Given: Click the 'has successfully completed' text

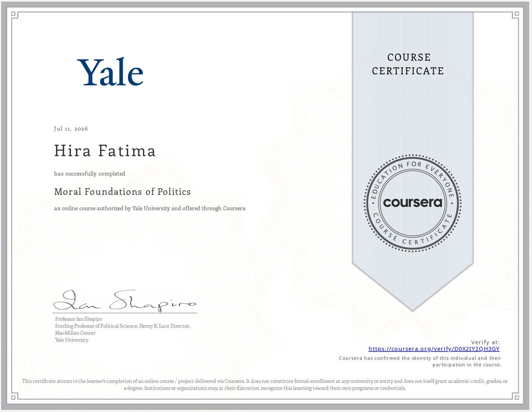Looking at the screenshot, I should [x=90, y=174].
